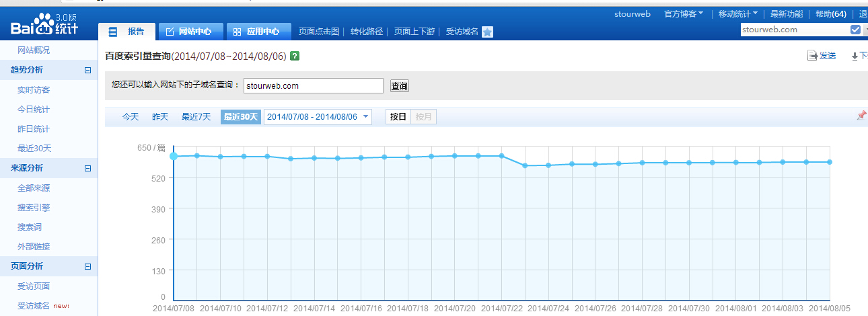Switch chart to 按日 daily view
Screen dimensions: 868x316
point(398,117)
